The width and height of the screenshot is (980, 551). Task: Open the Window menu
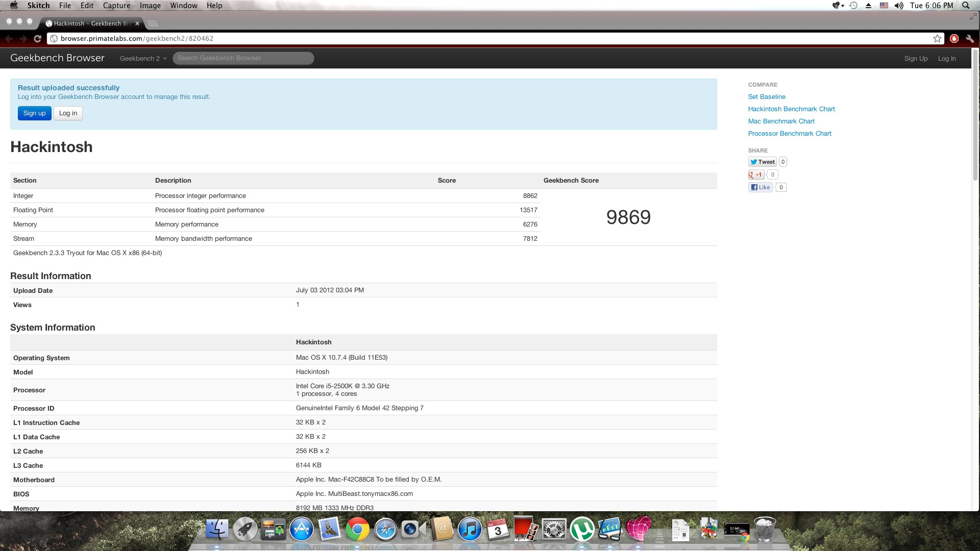[184, 6]
